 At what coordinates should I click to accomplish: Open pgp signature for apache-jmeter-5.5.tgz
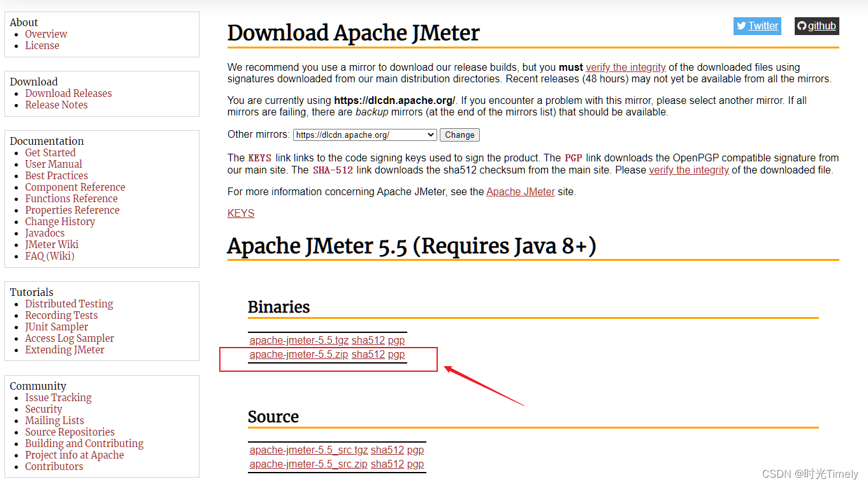pyautogui.click(x=396, y=341)
